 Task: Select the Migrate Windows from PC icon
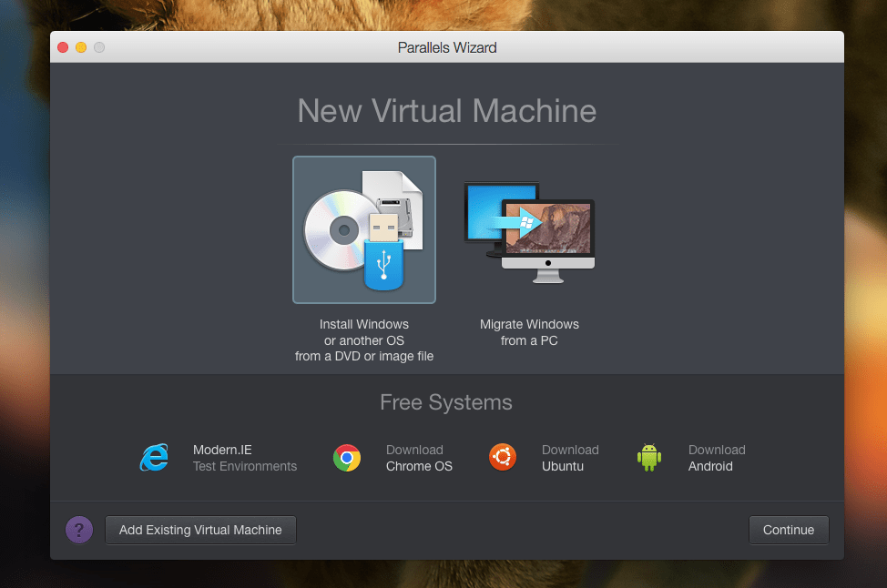click(x=529, y=232)
